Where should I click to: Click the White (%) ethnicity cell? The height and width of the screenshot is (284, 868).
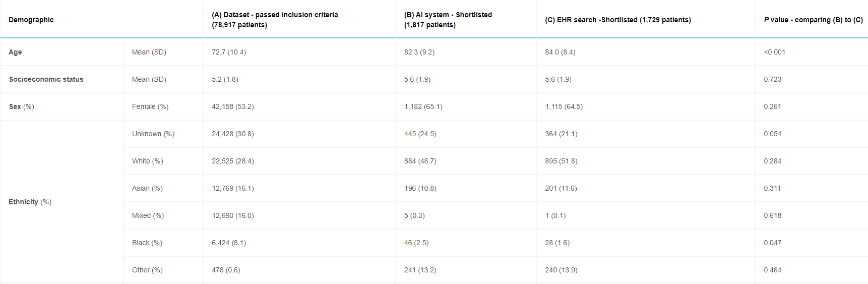147,161
